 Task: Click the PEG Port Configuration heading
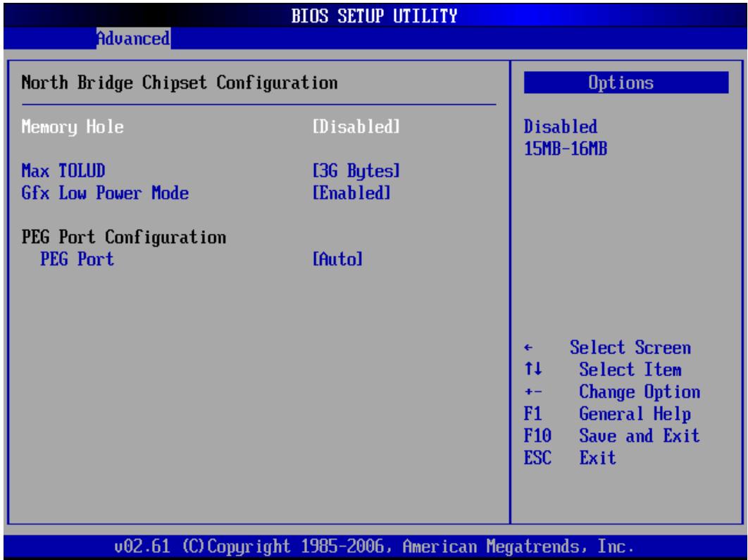pos(123,237)
